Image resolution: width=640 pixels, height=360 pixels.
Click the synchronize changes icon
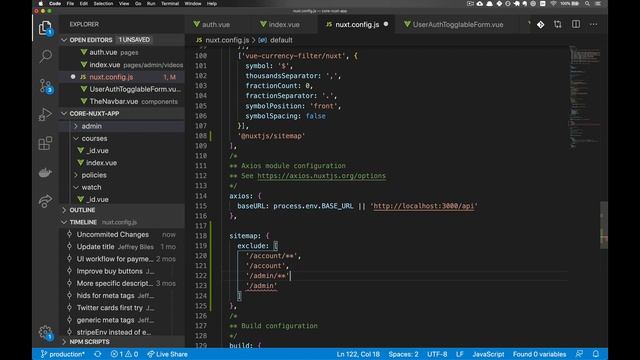click(98, 354)
